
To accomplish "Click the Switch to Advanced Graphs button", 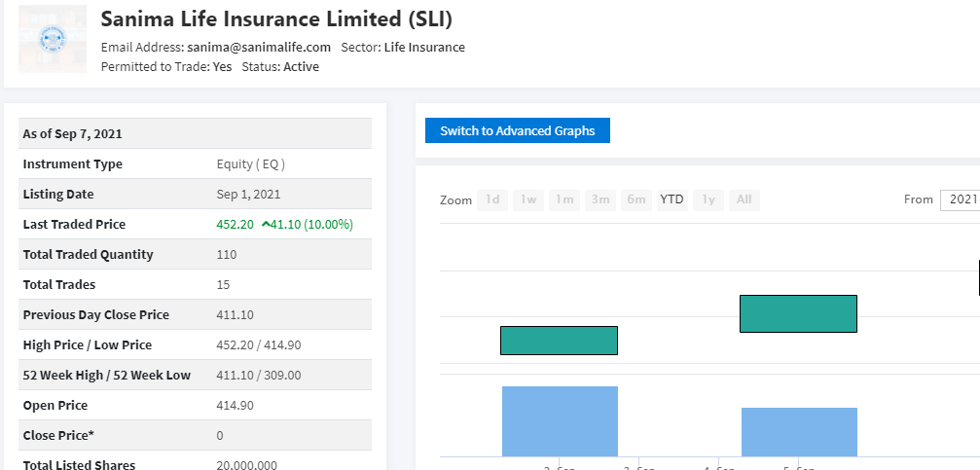I will pyautogui.click(x=518, y=130).
